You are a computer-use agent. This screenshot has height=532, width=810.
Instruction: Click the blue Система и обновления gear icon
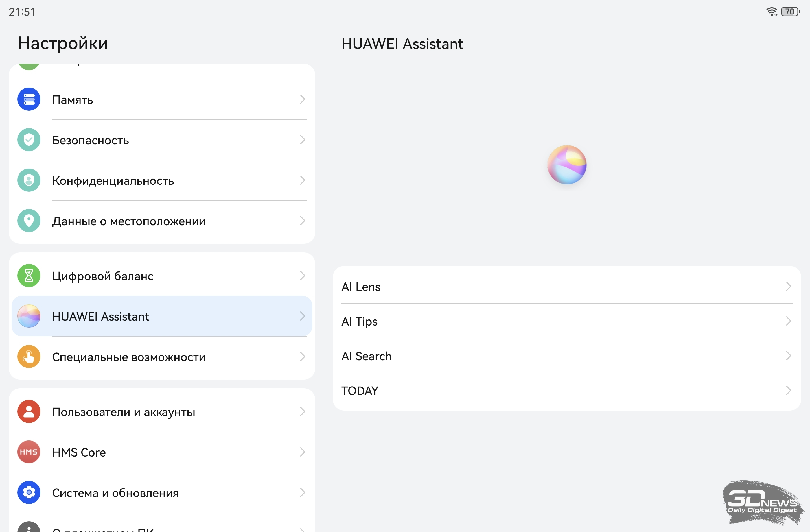pos(29,493)
